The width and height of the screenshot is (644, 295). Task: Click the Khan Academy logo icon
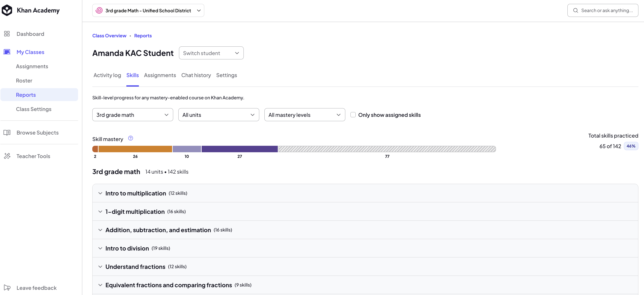(7, 10)
